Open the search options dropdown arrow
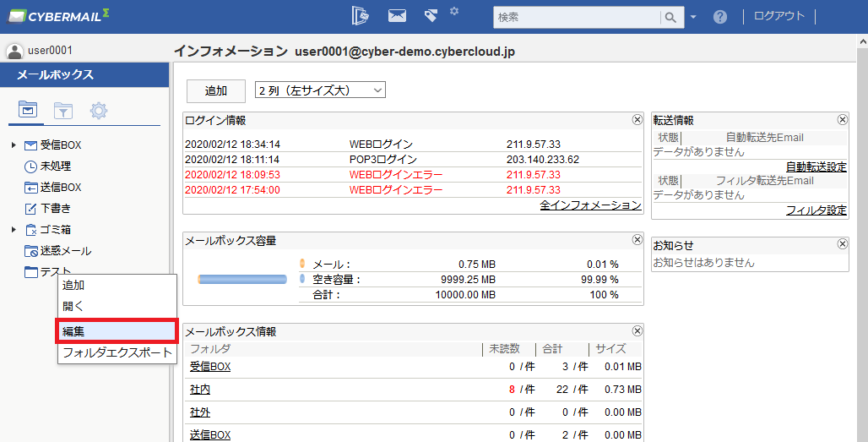The width and height of the screenshot is (868, 442). click(693, 18)
